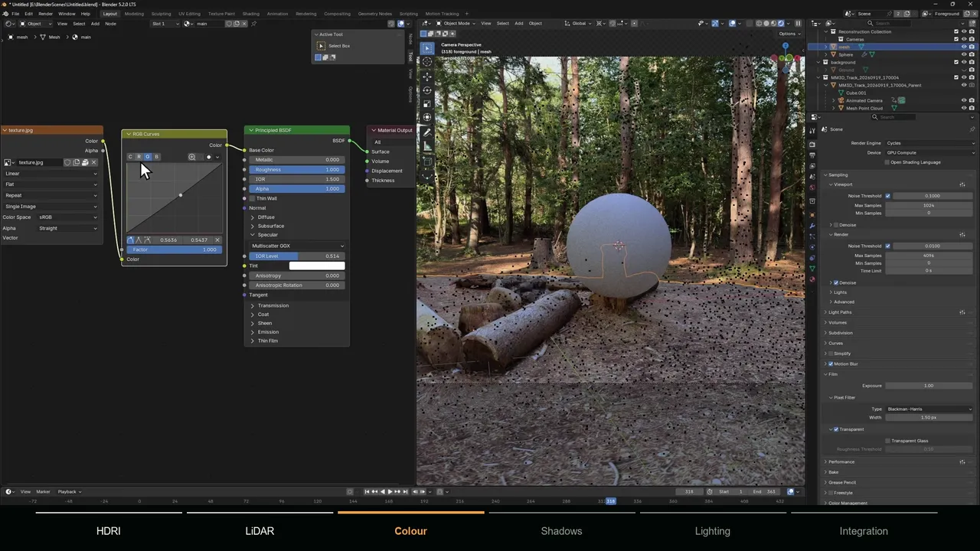Enable Thin Wall on Principled BSDF
The height and width of the screenshot is (551, 980).
click(x=253, y=198)
